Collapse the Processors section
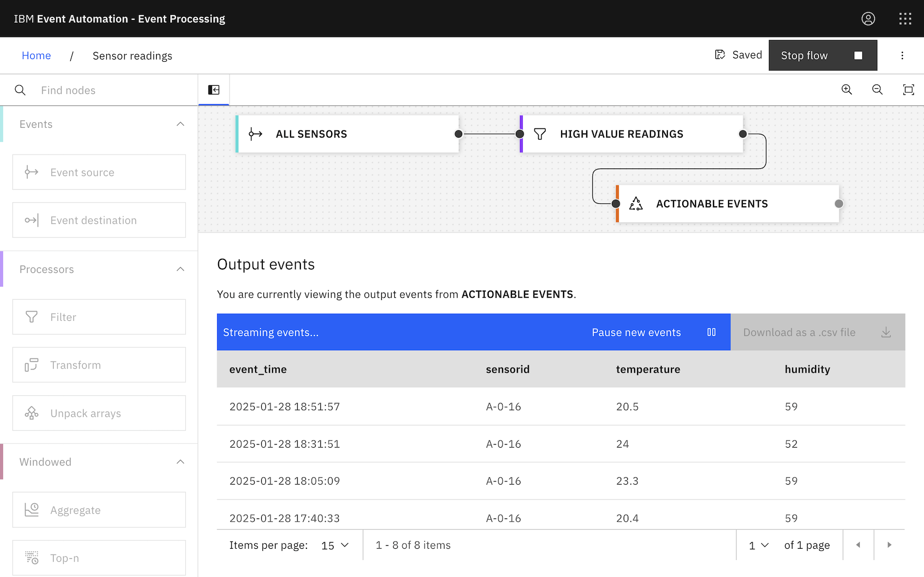Image resolution: width=924 pixels, height=577 pixels. [x=180, y=270]
